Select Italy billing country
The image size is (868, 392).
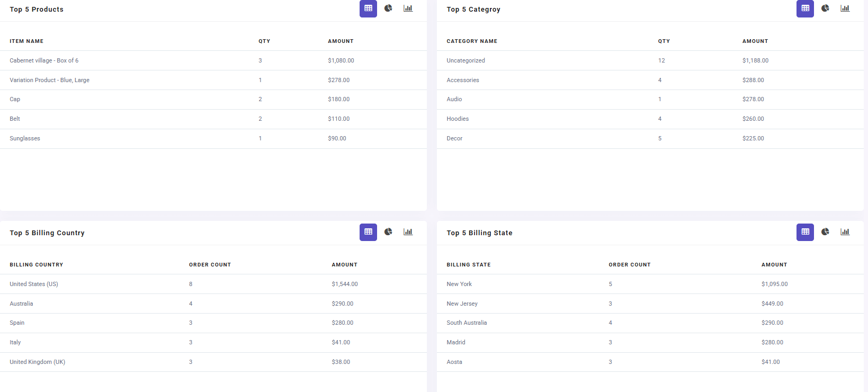coord(15,342)
